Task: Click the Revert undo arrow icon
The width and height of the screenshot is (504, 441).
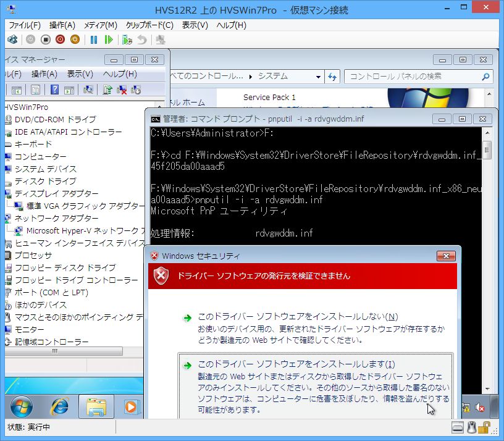Action: (142, 40)
